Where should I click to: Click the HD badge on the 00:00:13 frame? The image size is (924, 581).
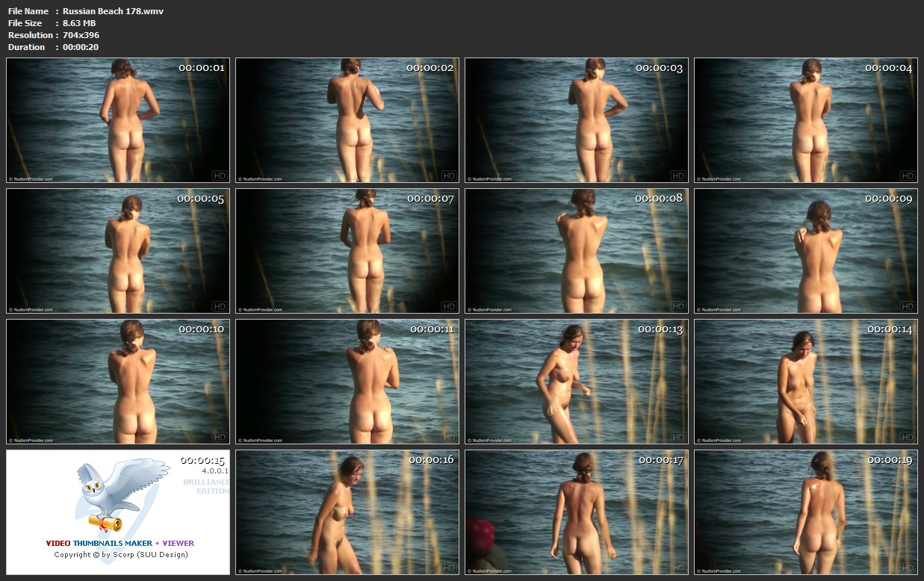tap(678, 437)
